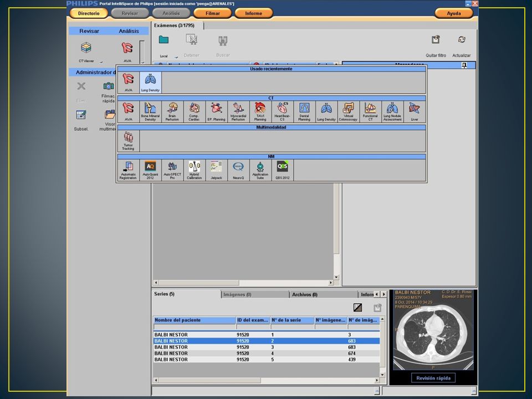This screenshot has width=532, height=399.
Task: Open QBS 2012 application
Action: point(282,170)
